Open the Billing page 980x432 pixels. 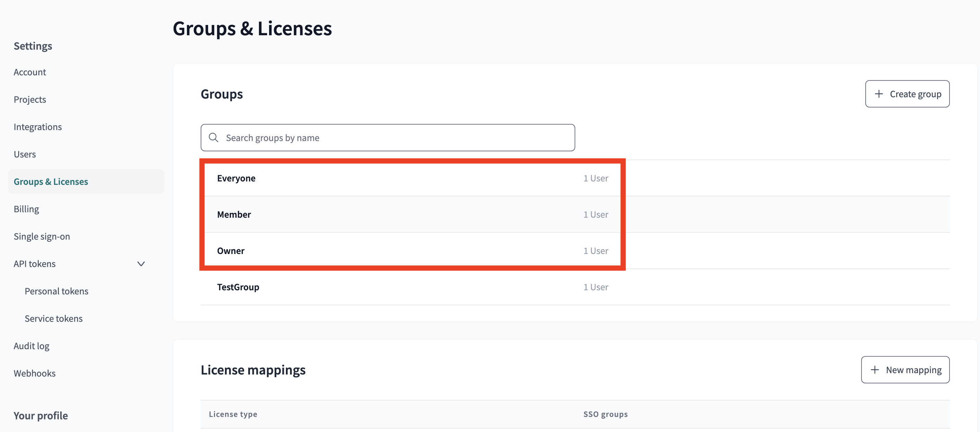pos(26,208)
